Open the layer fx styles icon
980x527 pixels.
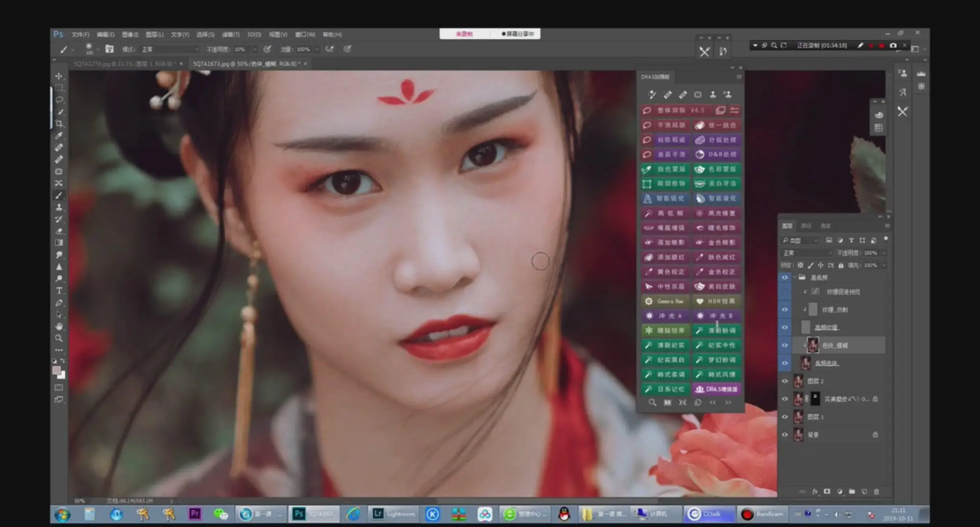click(815, 491)
